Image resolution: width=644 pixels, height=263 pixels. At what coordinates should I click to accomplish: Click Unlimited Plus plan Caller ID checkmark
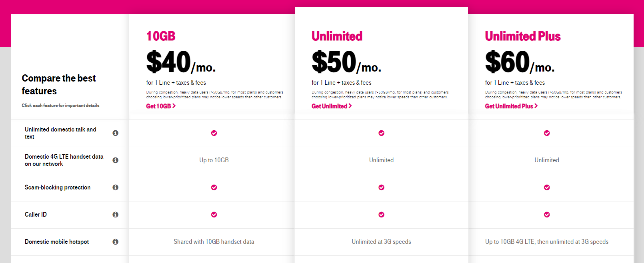tap(547, 215)
